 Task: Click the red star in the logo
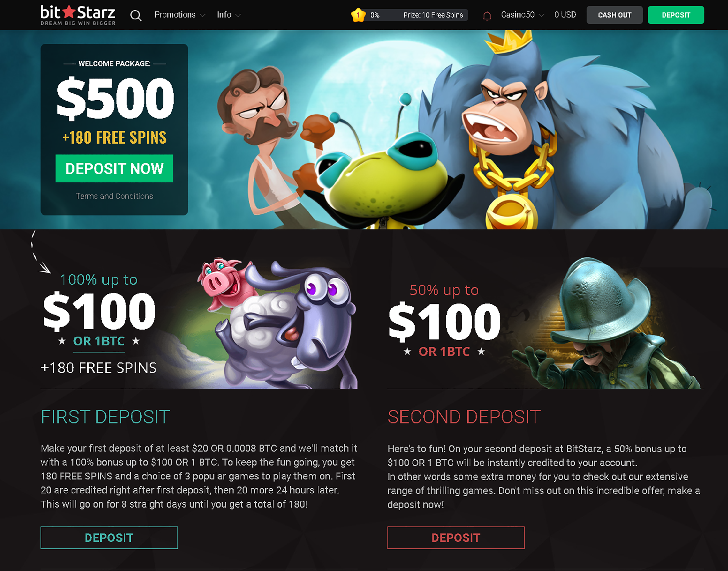click(69, 12)
